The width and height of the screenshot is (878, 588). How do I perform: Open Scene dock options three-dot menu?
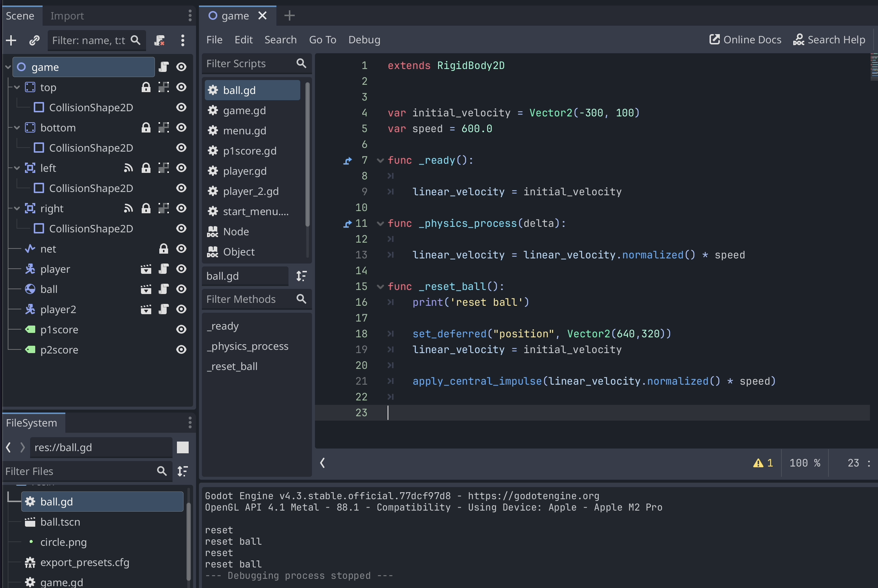[190, 16]
